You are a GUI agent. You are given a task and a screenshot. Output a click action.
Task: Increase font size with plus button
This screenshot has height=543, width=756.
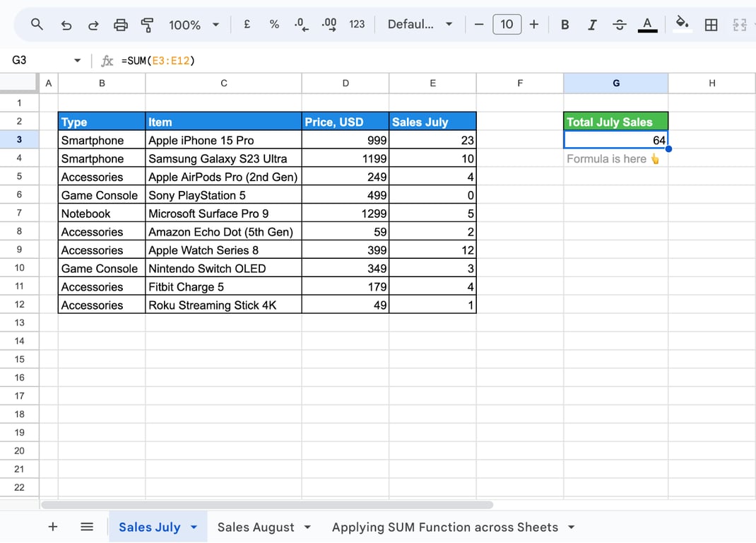pyautogui.click(x=533, y=24)
